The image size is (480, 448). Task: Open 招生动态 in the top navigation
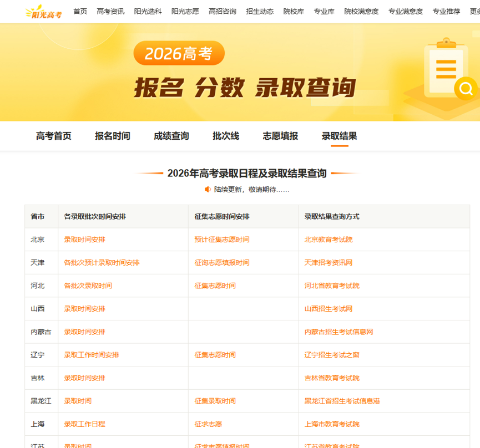pos(260,12)
